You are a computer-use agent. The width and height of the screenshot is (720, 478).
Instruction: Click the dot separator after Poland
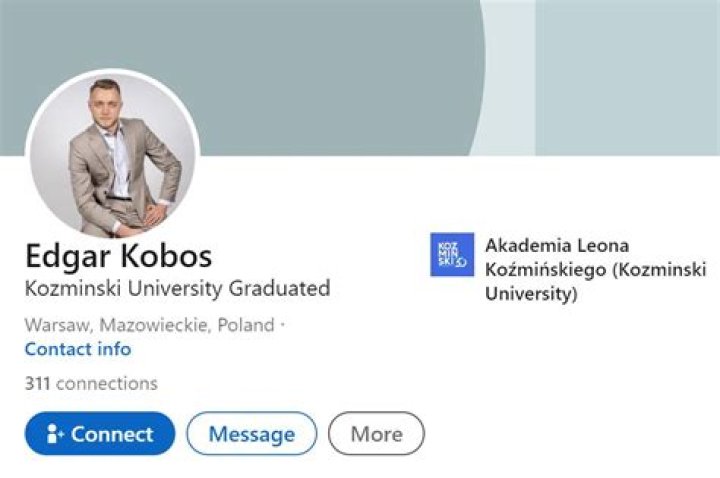[282, 325]
